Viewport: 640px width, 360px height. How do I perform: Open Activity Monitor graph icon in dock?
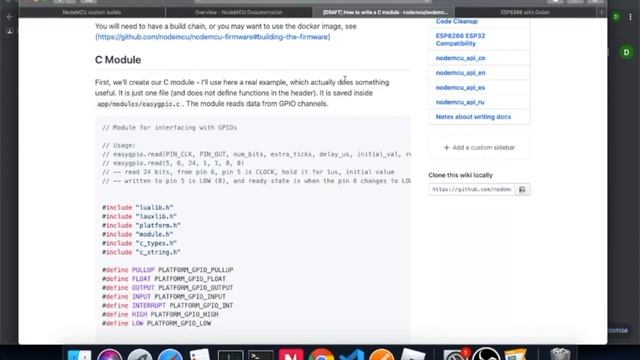click(x=230, y=355)
